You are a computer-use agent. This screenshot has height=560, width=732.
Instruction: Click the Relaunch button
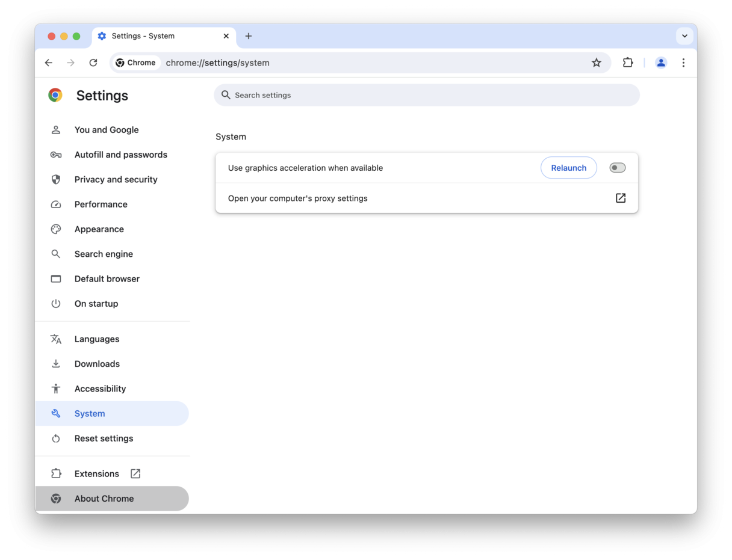(568, 168)
